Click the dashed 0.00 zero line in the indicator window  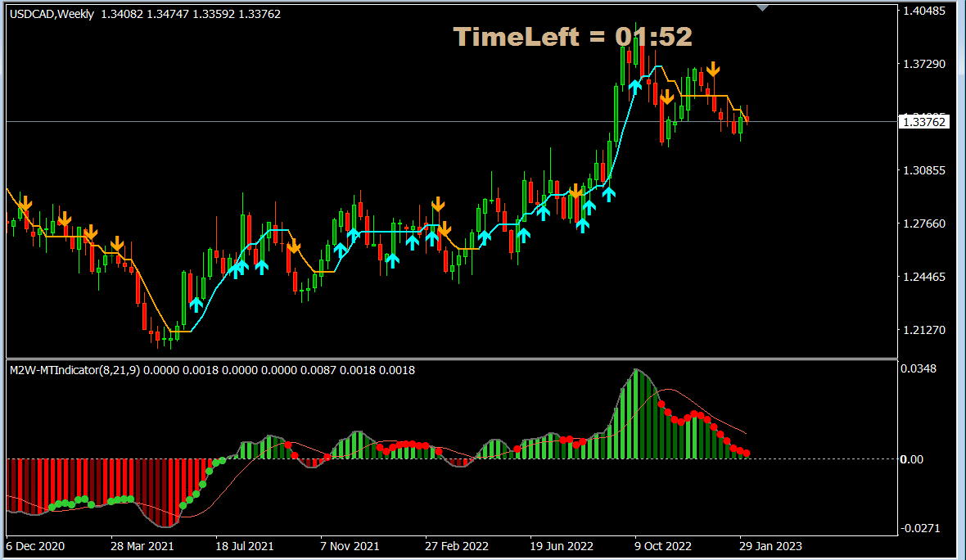(409, 459)
